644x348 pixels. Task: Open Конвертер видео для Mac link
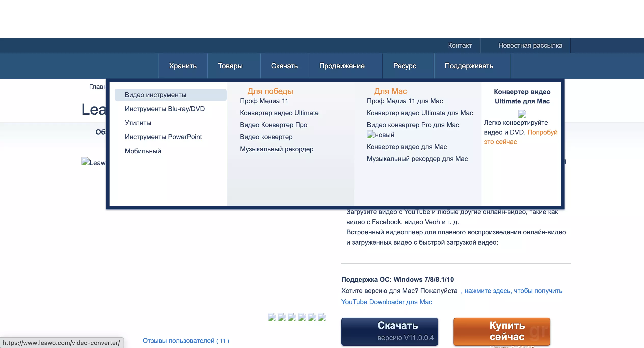coord(407,147)
